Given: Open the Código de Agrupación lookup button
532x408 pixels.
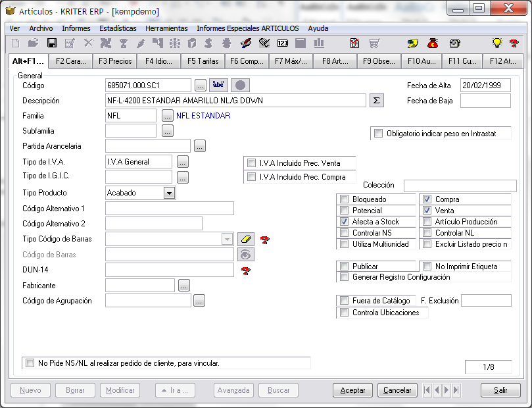Looking at the screenshot, I should coord(199,301).
